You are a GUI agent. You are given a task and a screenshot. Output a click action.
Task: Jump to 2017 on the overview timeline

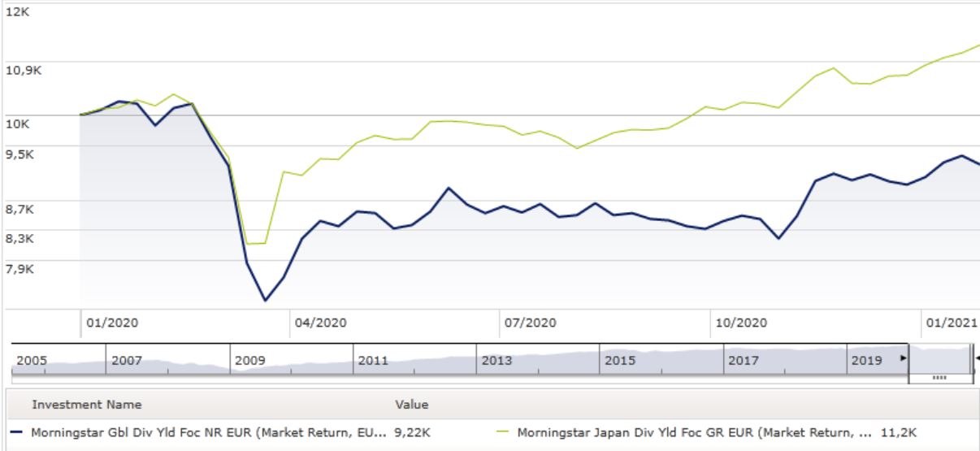point(744,360)
